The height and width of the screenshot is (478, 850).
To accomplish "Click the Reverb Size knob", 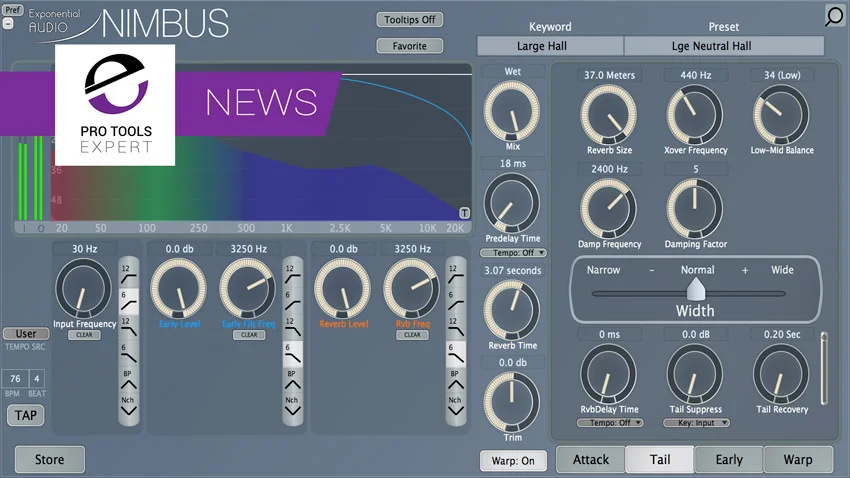I will click(x=608, y=115).
